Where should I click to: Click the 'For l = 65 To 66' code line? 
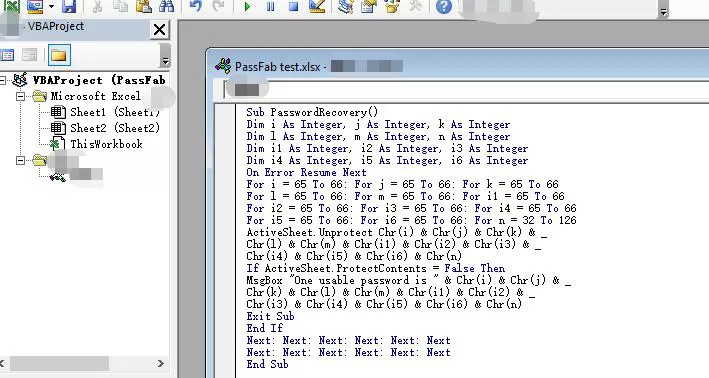405,196
